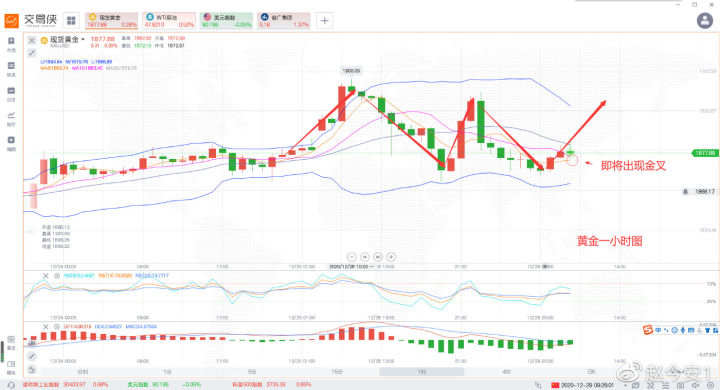Click the pencil draw tool at bottom-left

pos(32,356)
